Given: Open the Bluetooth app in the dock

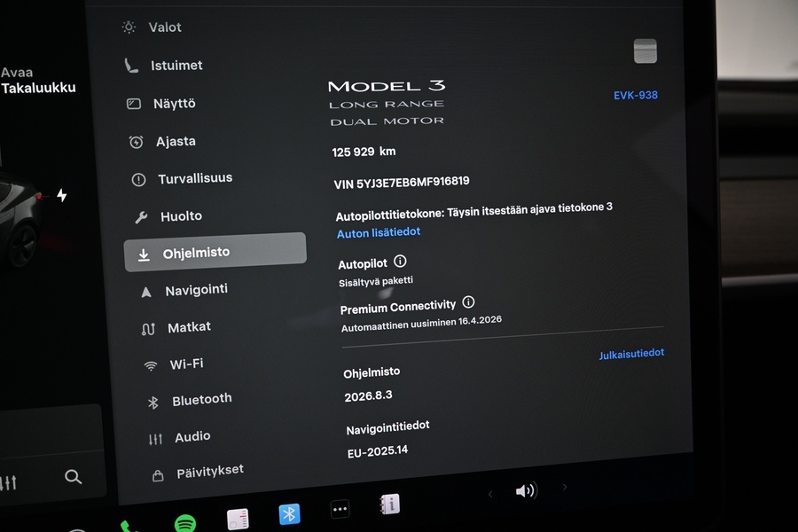Looking at the screenshot, I should pos(289,512).
